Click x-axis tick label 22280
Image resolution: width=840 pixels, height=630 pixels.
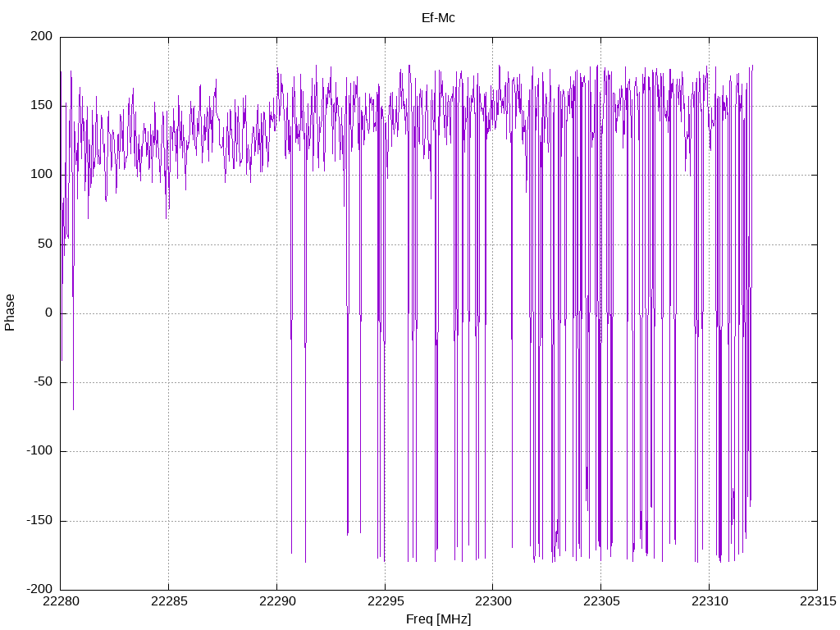pos(61,601)
